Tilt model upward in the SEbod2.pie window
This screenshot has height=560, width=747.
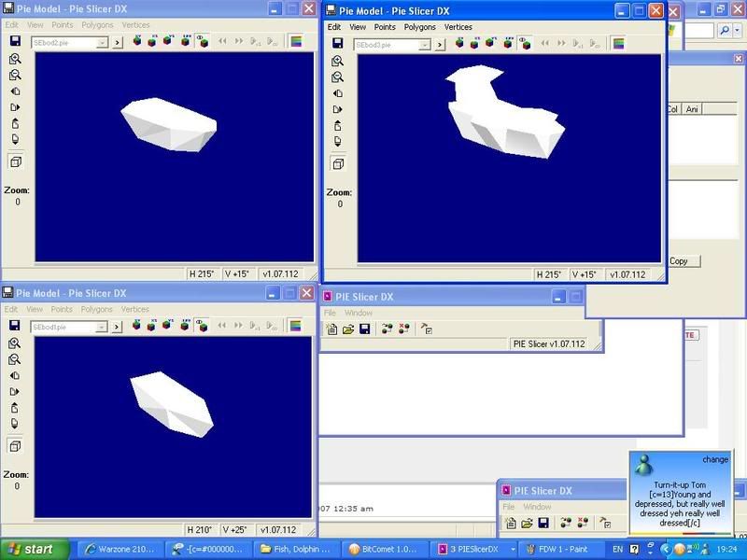pyautogui.click(x=15, y=124)
